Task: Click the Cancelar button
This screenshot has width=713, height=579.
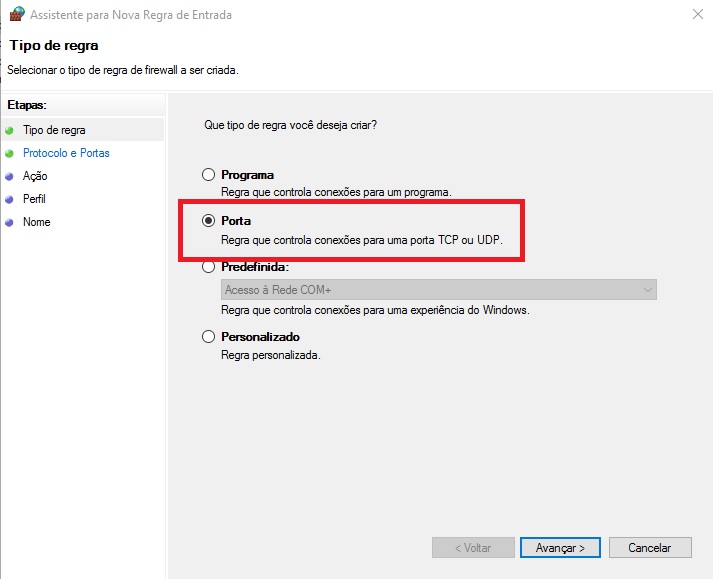Action: pyautogui.click(x=650, y=548)
